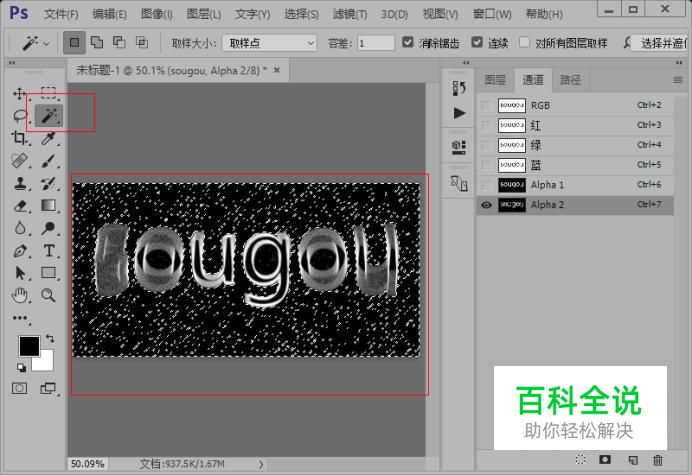Collapse the Channels panel group arrows
The width and height of the screenshot is (692, 475).
tap(679, 63)
